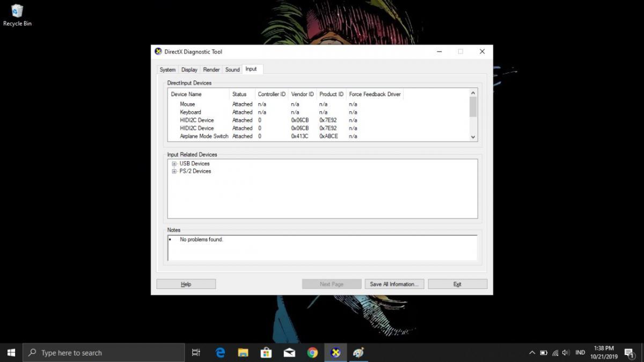Open Microsoft Store from the taskbar
The height and width of the screenshot is (362, 644).
(x=266, y=352)
